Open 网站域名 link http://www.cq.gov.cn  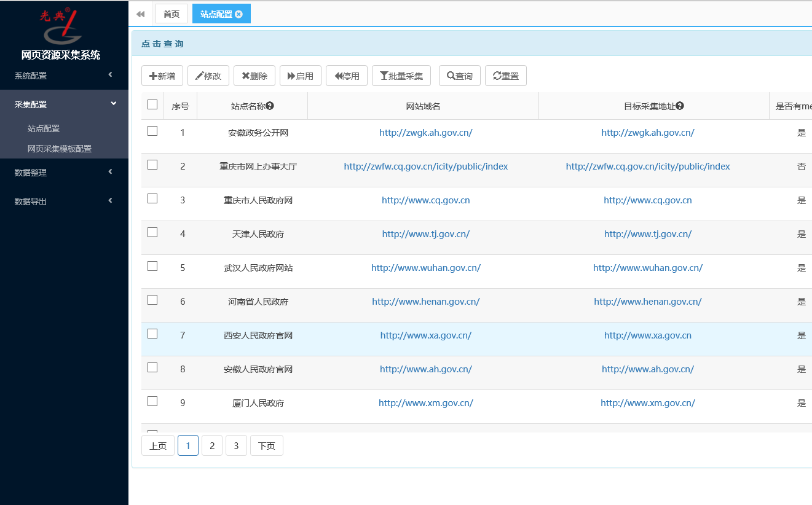[x=426, y=200]
